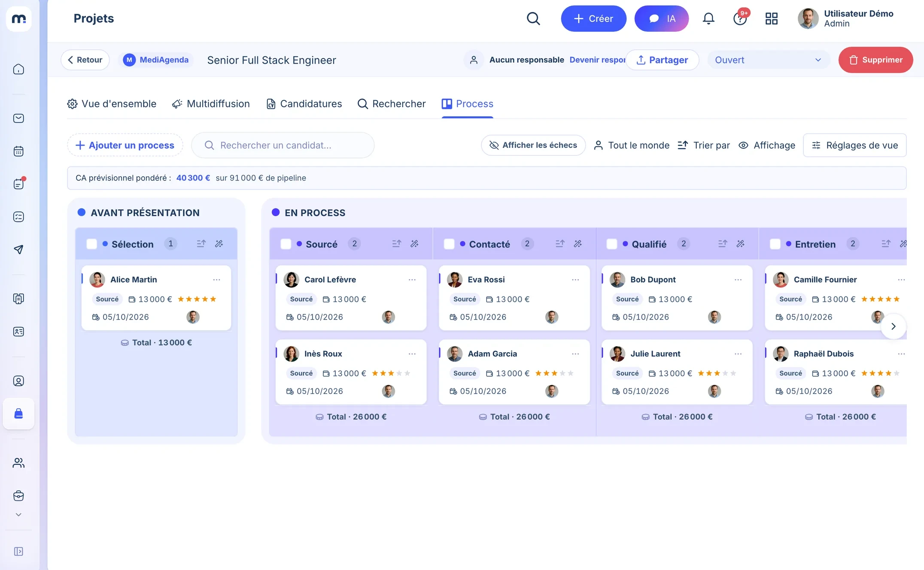Screen dimensions: 924x570
Task: Open the tasks sidebar icon with red dot
Action: click(x=18, y=184)
